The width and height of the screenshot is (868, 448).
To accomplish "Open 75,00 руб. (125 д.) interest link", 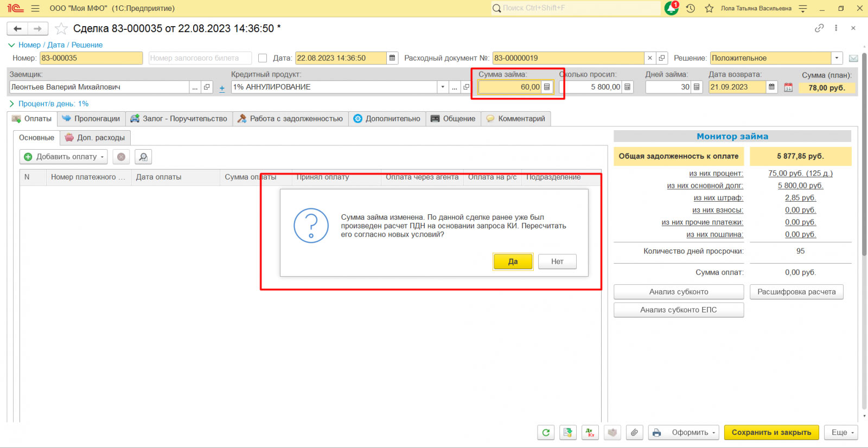I will [800, 174].
